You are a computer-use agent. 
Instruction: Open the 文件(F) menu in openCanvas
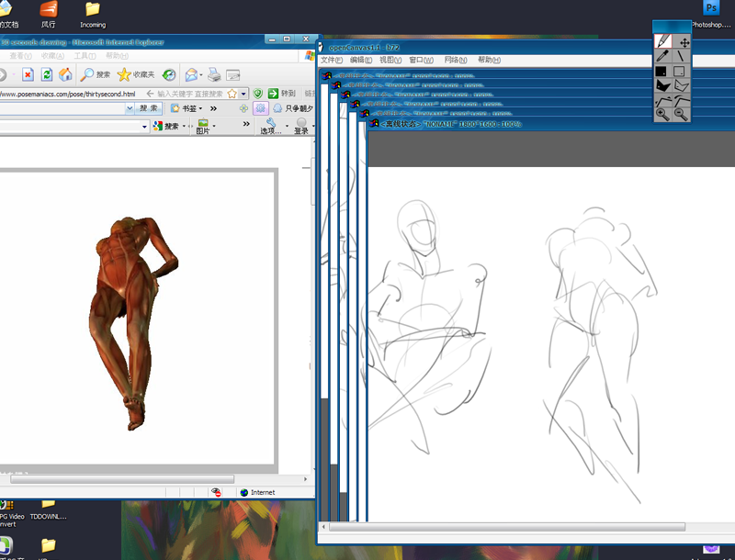tap(332, 60)
